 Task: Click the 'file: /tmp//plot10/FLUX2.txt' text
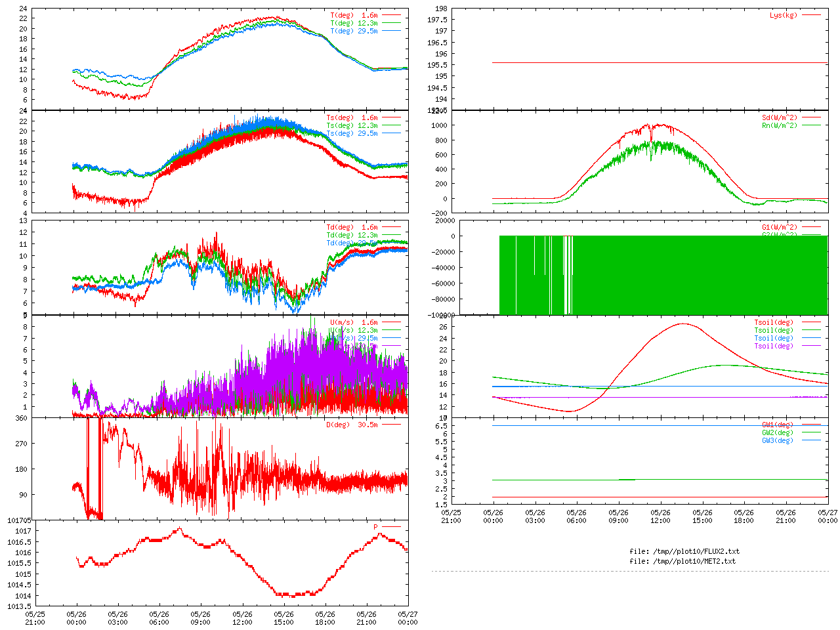[684, 551]
